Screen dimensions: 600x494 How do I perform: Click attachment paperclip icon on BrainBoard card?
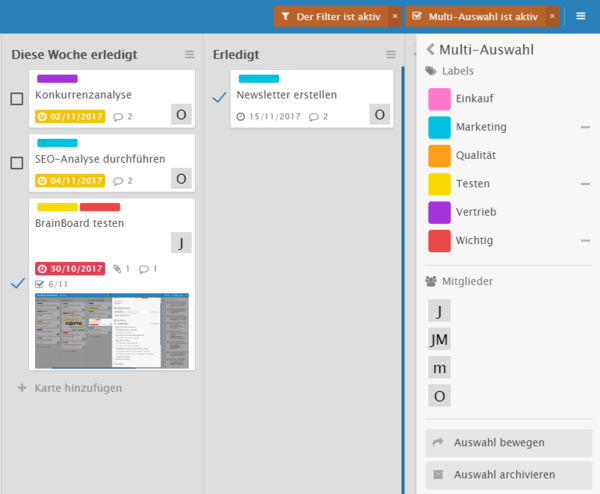(117, 269)
